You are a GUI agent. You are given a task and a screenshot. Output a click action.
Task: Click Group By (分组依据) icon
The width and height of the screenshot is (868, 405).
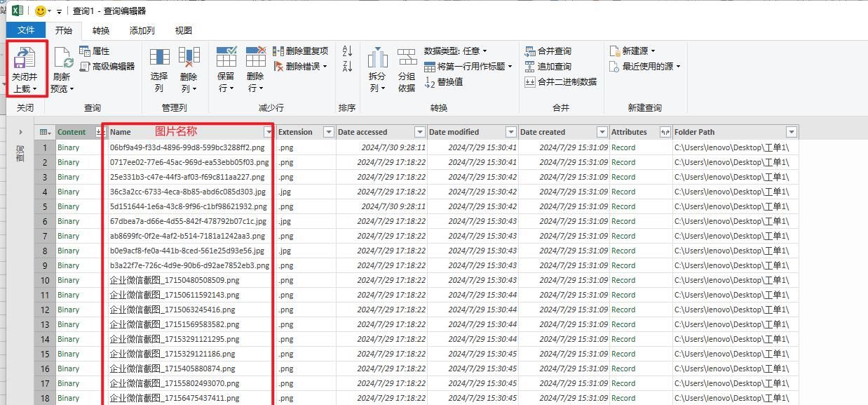[x=407, y=58]
